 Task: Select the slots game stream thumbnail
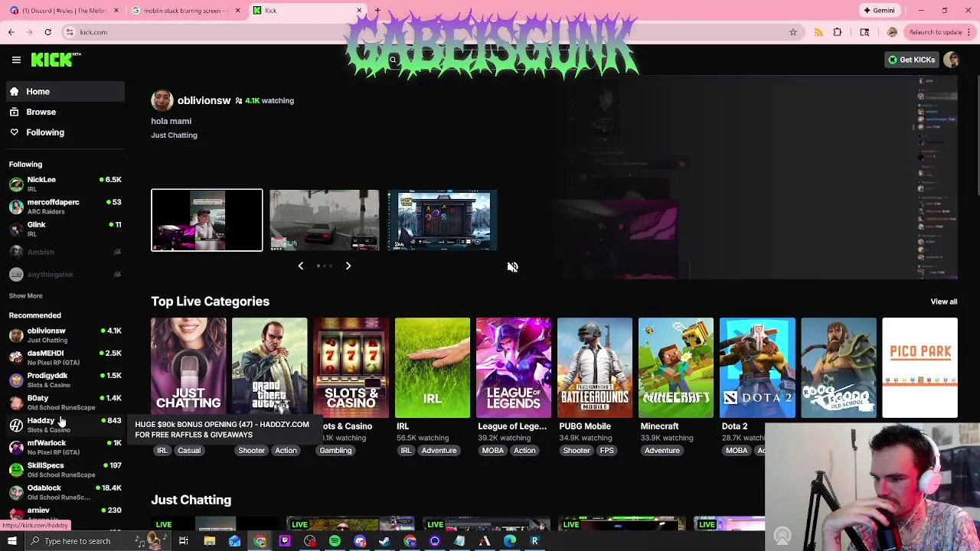click(x=443, y=220)
